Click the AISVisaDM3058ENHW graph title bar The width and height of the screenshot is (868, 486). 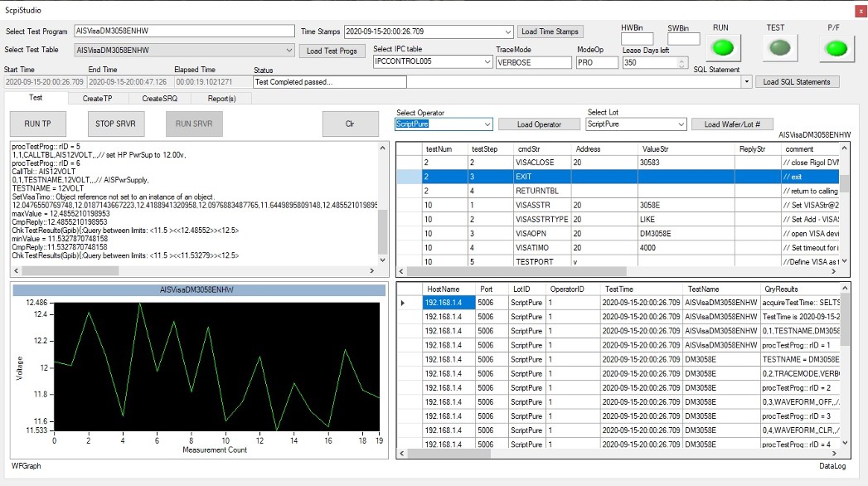point(199,289)
